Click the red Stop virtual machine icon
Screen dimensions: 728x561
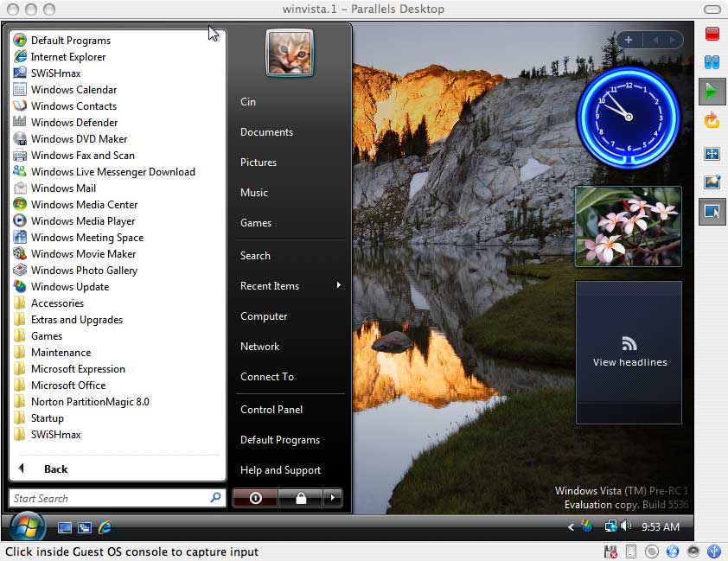click(x=712, y=34)
